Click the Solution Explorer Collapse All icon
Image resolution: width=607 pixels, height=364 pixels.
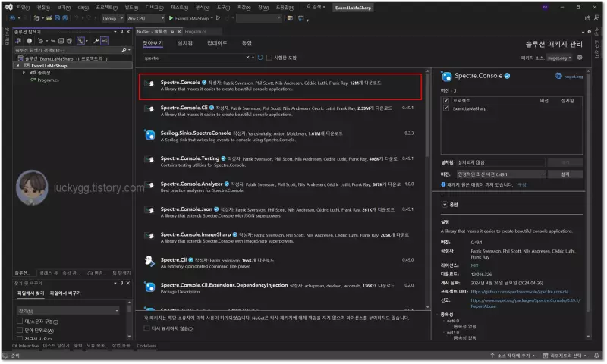click(61, 41)
